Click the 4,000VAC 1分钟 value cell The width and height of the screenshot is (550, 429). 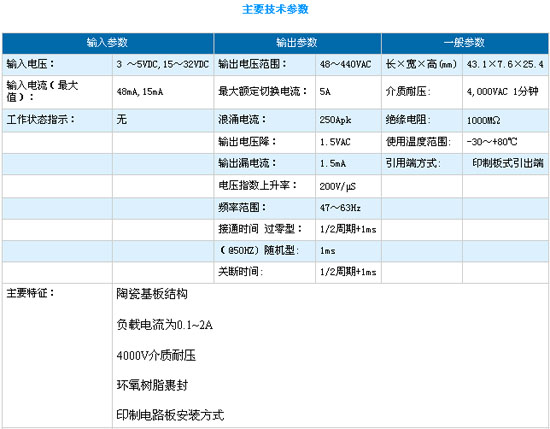[x=505, y=92]
